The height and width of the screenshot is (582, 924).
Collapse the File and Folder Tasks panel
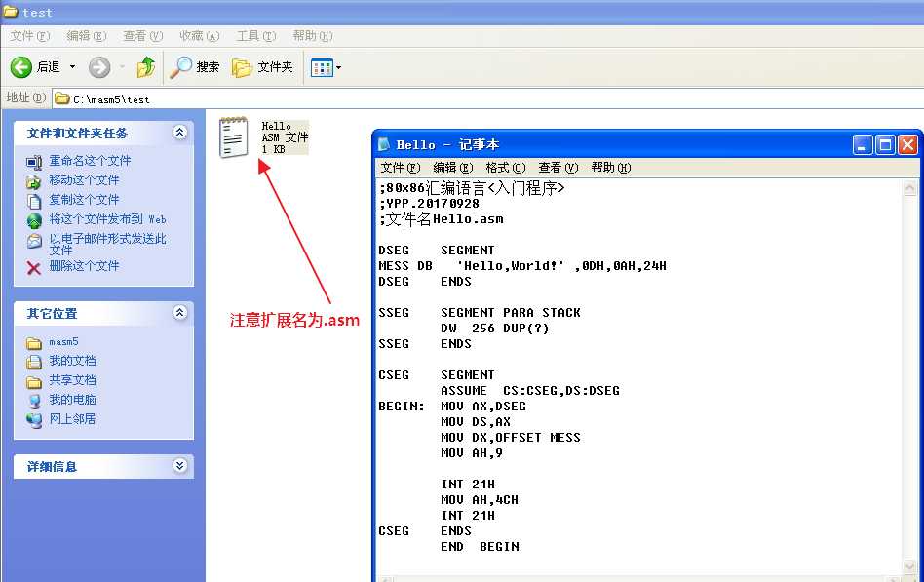click(x=179, y=133)
